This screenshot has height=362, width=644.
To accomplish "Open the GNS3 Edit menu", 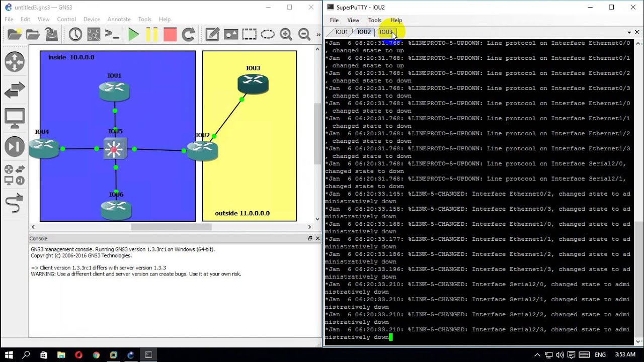I will (25, 19).
